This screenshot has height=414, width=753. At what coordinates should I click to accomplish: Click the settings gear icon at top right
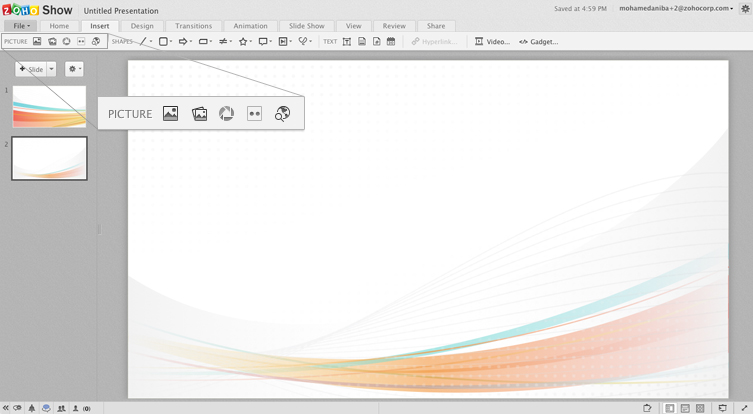pyautogui.click(x=745, y=9)
